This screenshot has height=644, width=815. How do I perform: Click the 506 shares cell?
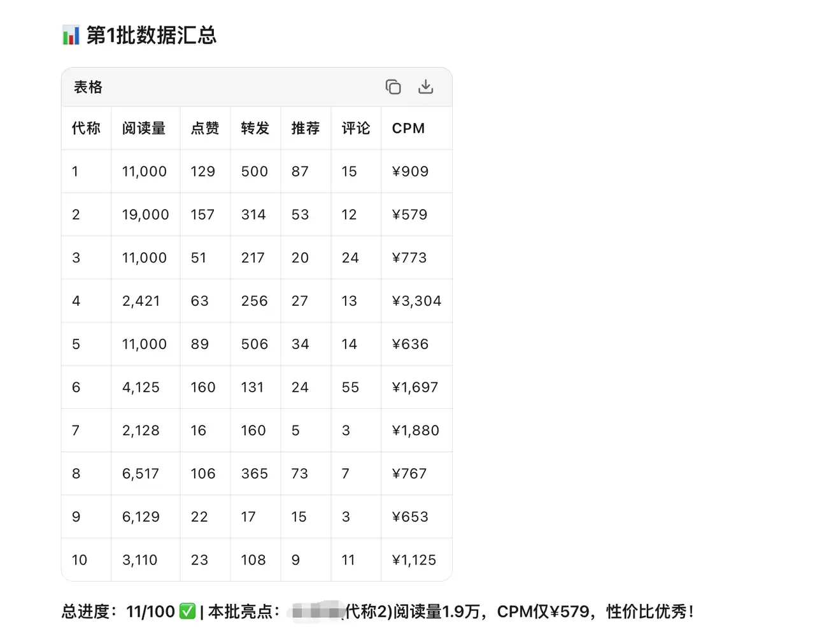click(x=254, y=344)
